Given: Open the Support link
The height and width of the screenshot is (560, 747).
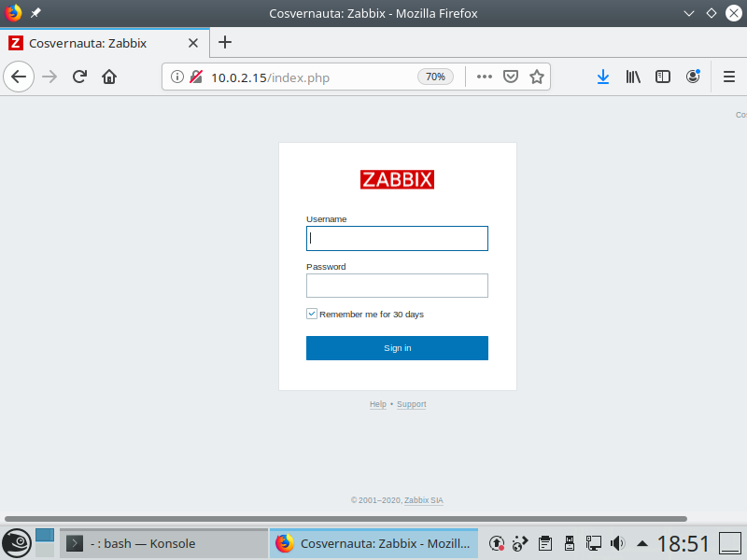Looking at the screenshot, I should [x=412, y=404].
